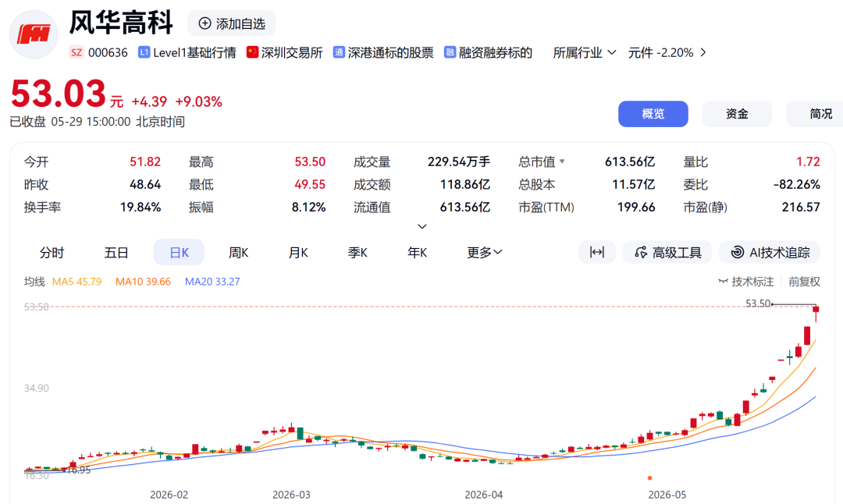Expand more quote details with the down chevron
Image resolution: width=843 pixels, height=504 pixels.
coord(422,227)
